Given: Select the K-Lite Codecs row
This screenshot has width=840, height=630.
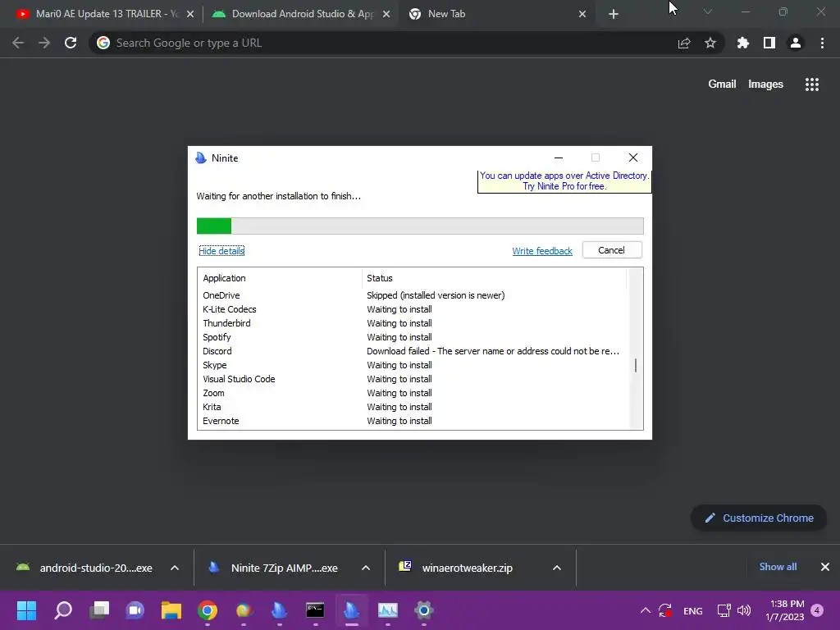Looking at the screenshot, I should 413,309.
